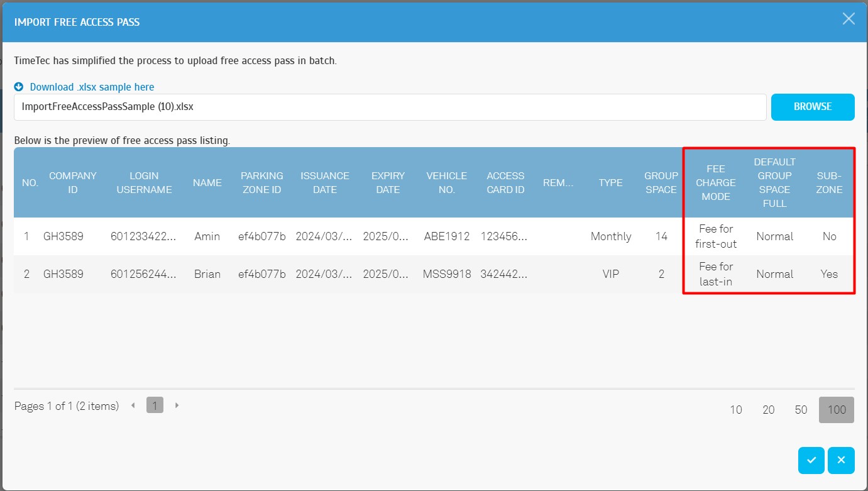Close the Import Free Access Pass dialog

click(849, 19)
